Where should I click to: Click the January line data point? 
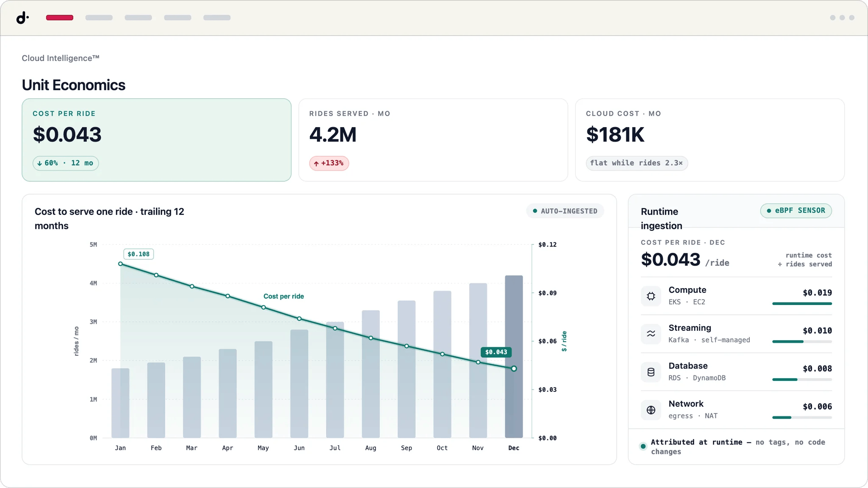click(x=120, y=264)
